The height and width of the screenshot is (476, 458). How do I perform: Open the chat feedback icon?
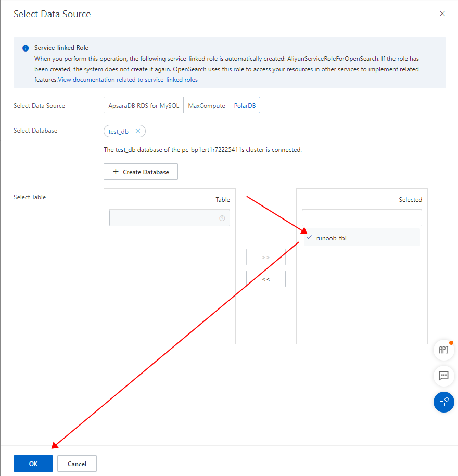click(444, 376)
